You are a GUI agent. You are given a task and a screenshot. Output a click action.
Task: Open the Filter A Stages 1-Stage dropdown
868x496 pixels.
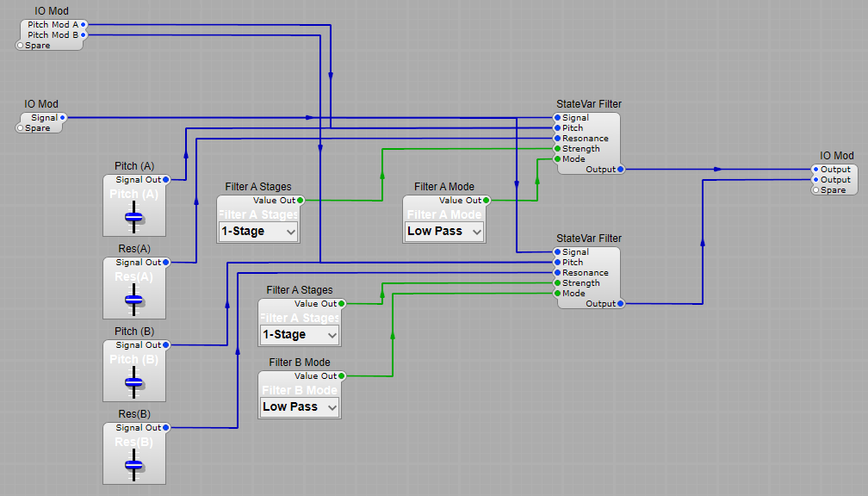click(257, 231)
